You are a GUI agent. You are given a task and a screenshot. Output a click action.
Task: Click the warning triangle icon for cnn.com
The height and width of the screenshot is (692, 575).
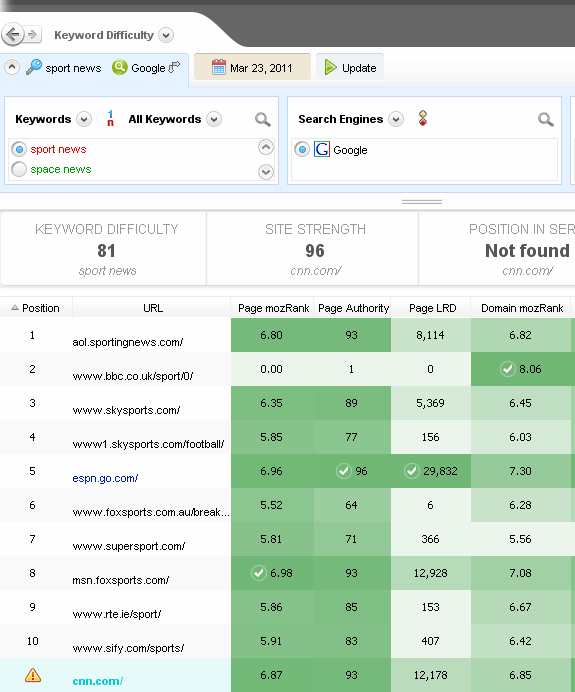pos(33,675)
